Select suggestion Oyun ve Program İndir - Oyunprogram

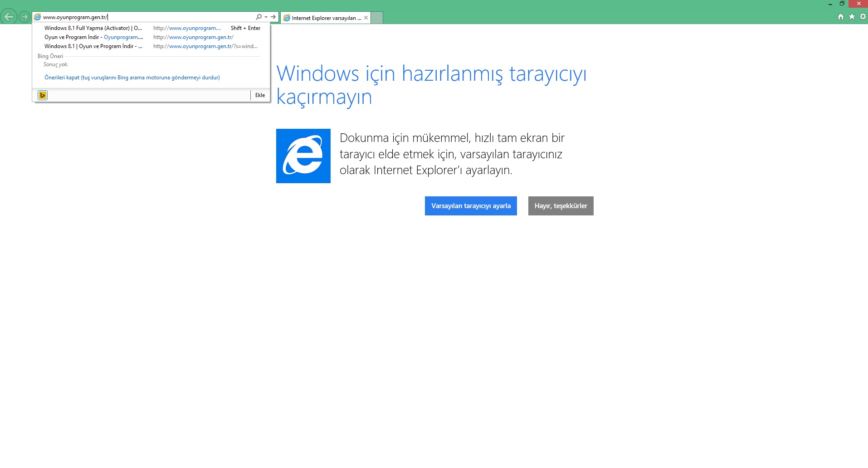point(151,37)
